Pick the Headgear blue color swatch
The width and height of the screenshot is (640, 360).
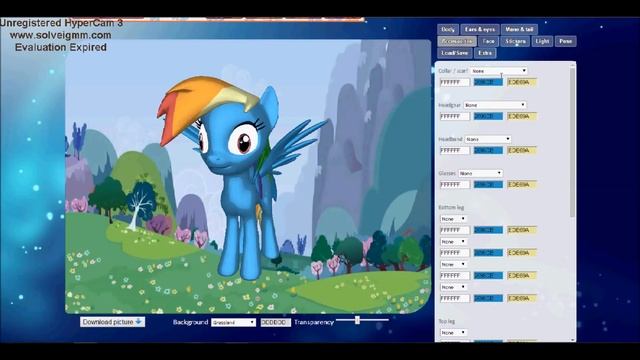[x=488, y=116]
